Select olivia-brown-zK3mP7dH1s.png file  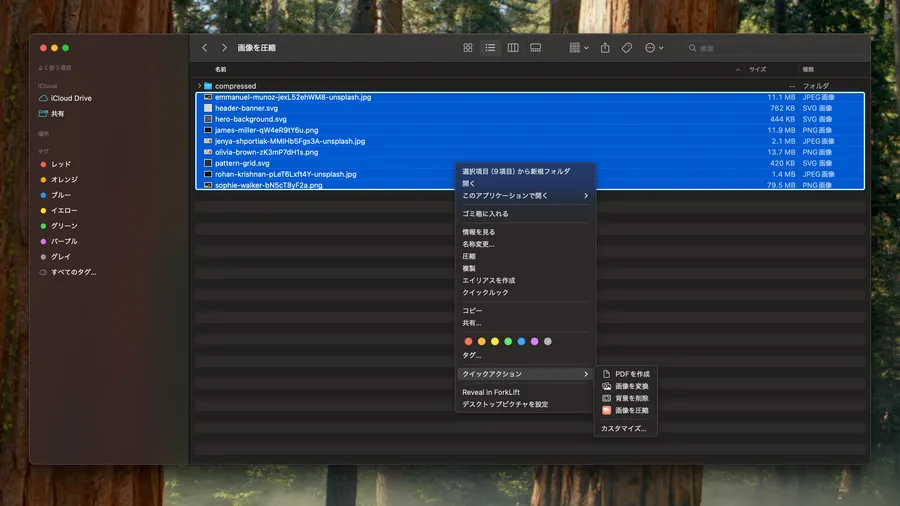[x=530, y=153]
